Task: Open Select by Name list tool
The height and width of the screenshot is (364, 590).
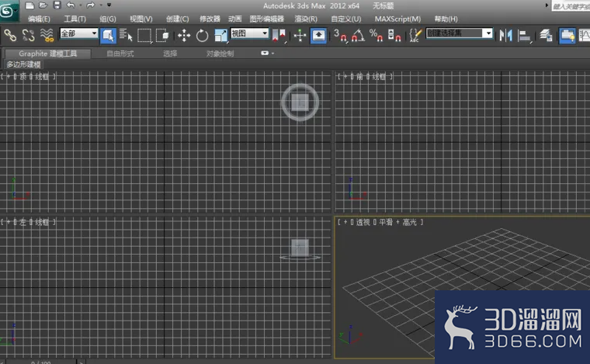Action: 126,35
